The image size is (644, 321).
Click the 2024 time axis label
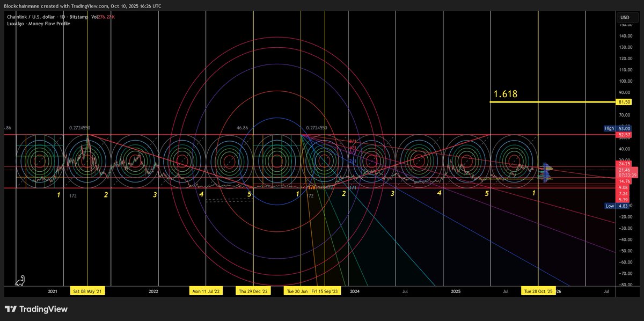(x=354, y=291)
